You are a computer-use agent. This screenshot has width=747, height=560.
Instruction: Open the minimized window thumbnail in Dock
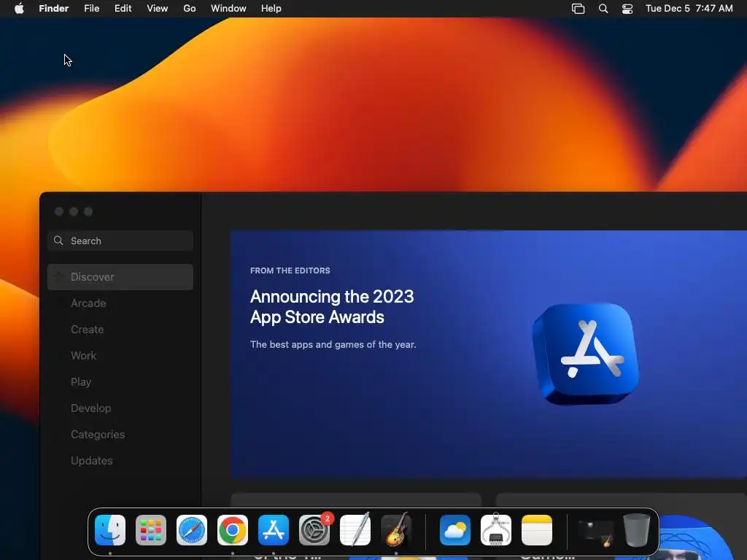pos(595,531)
